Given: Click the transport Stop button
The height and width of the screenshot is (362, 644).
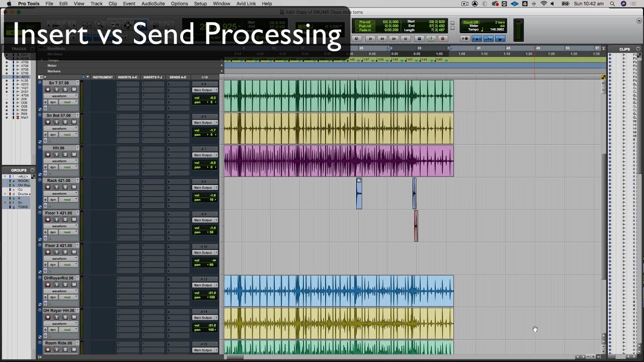Looking at the screenshot, I should tap(419, 39).
